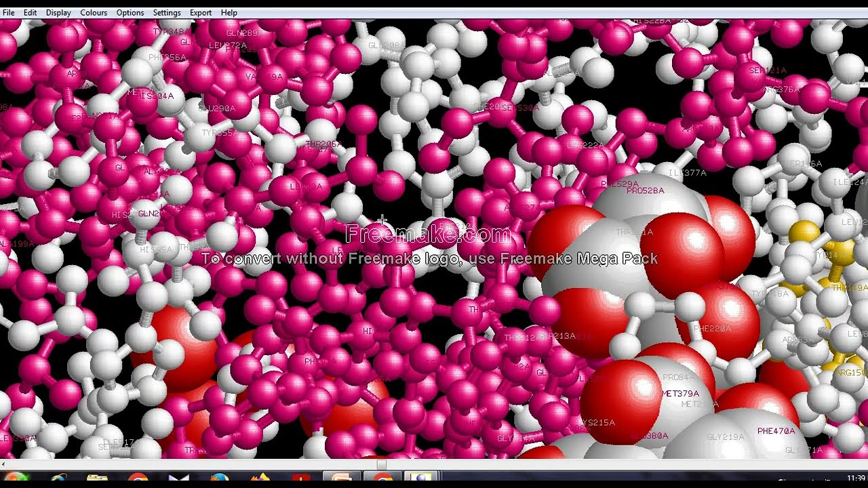Open the Settings menu

tap(167, 13)
